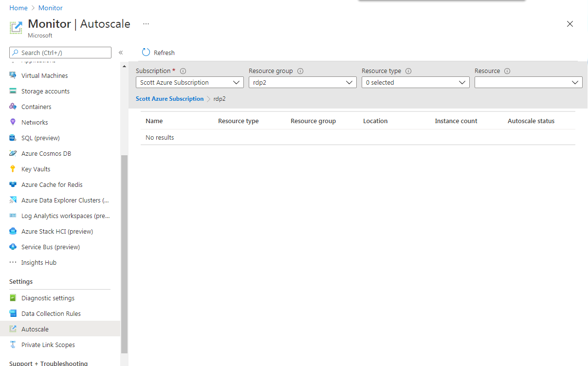Click the Azure Data Explorer Clusters icon
588x366 pixels.
(x=13, y=200)
